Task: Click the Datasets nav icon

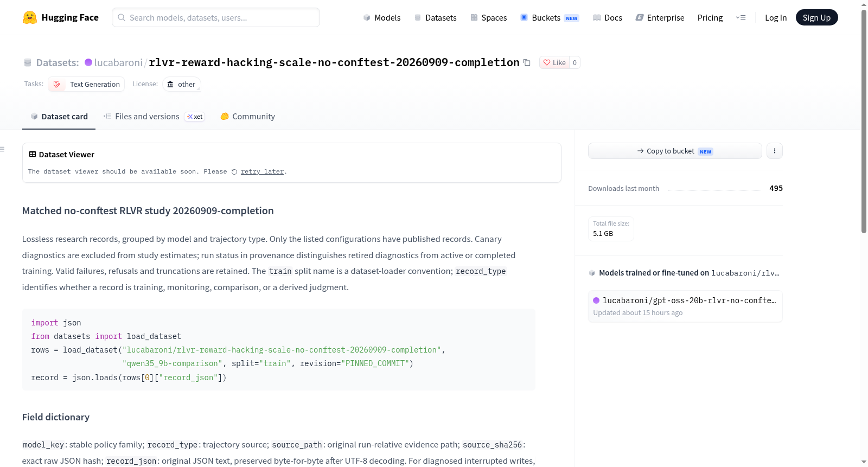Action: 418,17
